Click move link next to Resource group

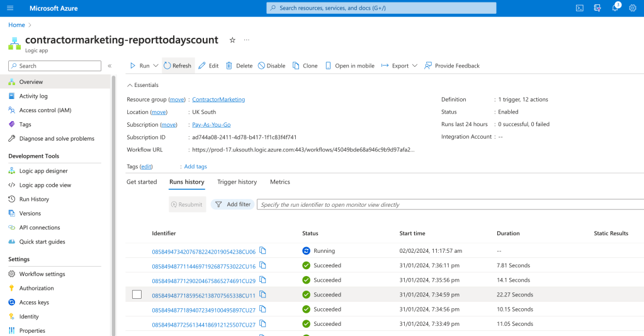tap(177, 100)
